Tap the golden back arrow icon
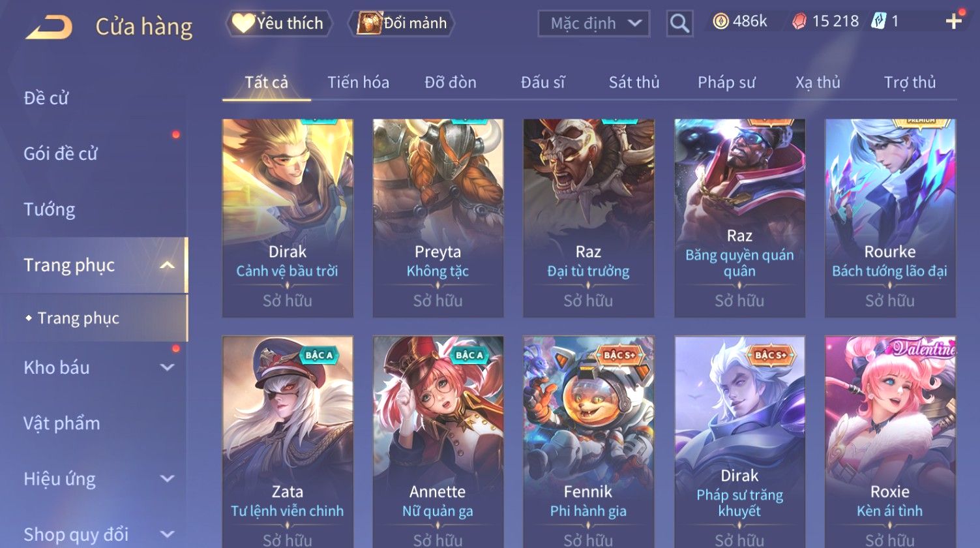This screenshot has width=980, height=548. click(x=48, y=28)
